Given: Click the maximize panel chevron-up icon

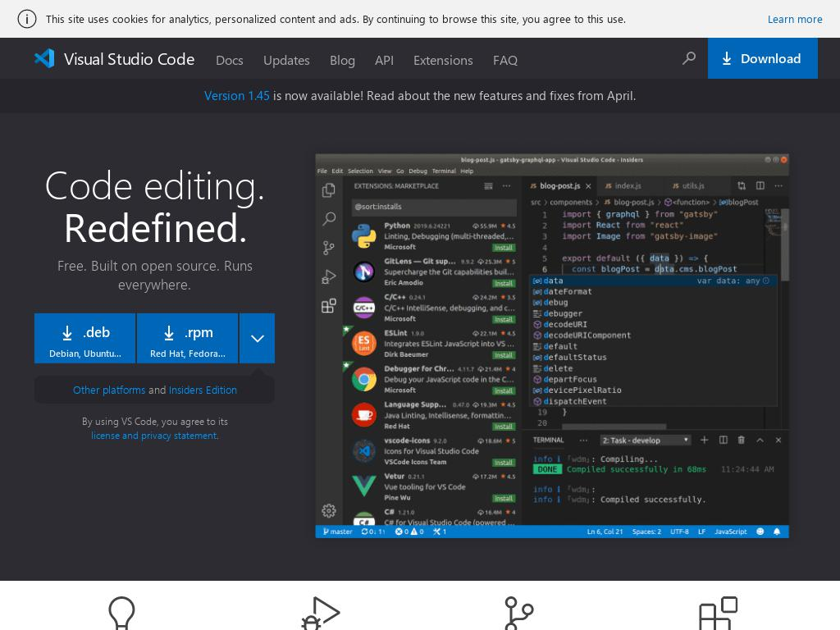Looking at the screenshot, I should tap(760, 440).
